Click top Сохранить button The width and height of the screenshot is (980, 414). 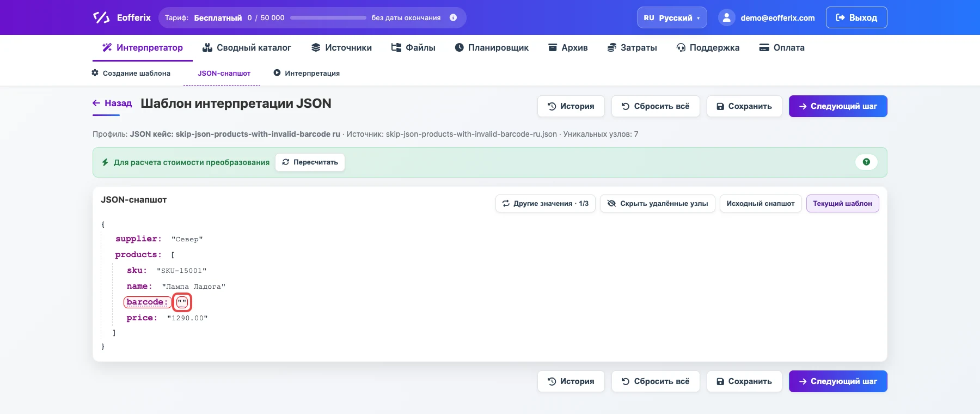tap(744, 106)
